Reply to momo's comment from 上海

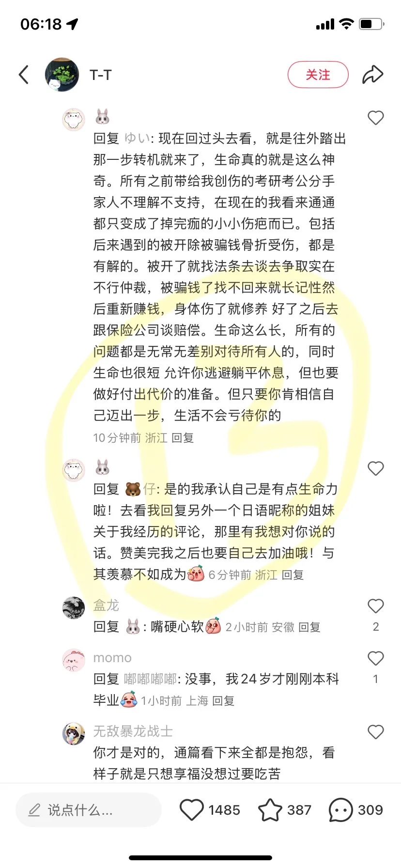tap(223, 701)
